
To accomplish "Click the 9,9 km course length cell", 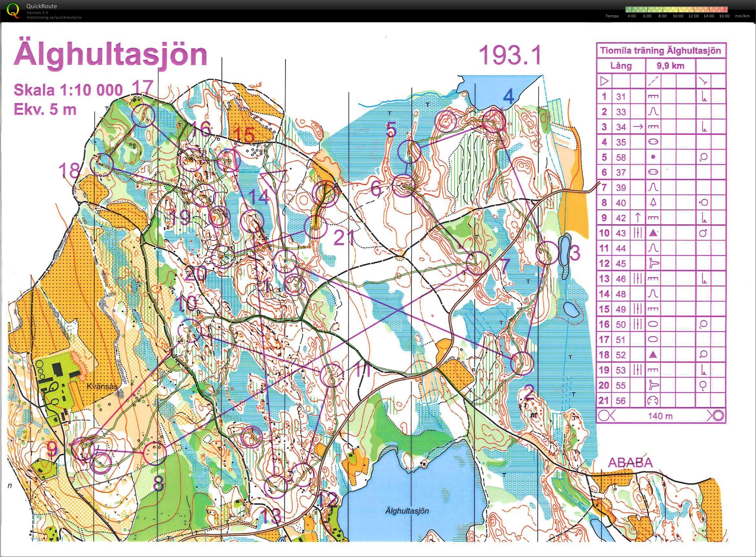I will tap(670, 66).
